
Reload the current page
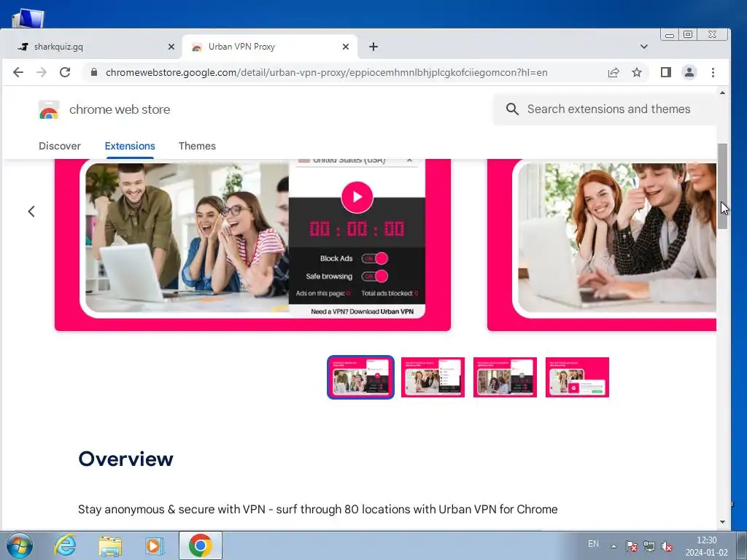coord(65,72)
